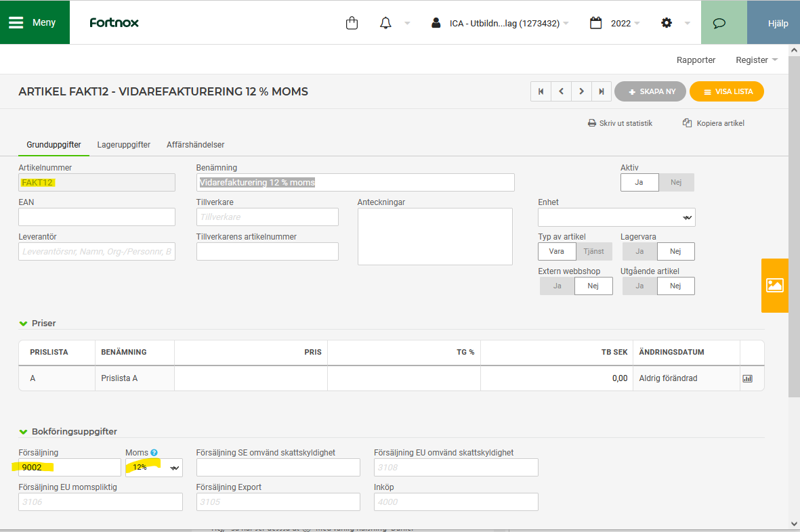This screenshot has height=532, width=800.
Task: Go to the next article
Action: 582,92
